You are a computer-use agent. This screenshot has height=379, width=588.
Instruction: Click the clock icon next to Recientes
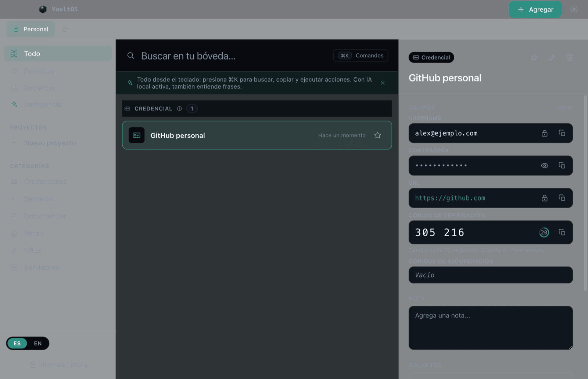pos(14,88)
